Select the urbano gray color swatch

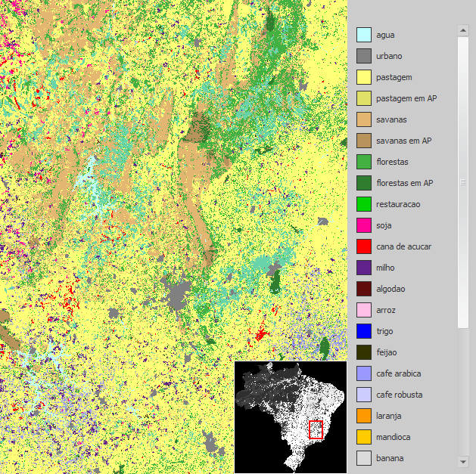364,56
